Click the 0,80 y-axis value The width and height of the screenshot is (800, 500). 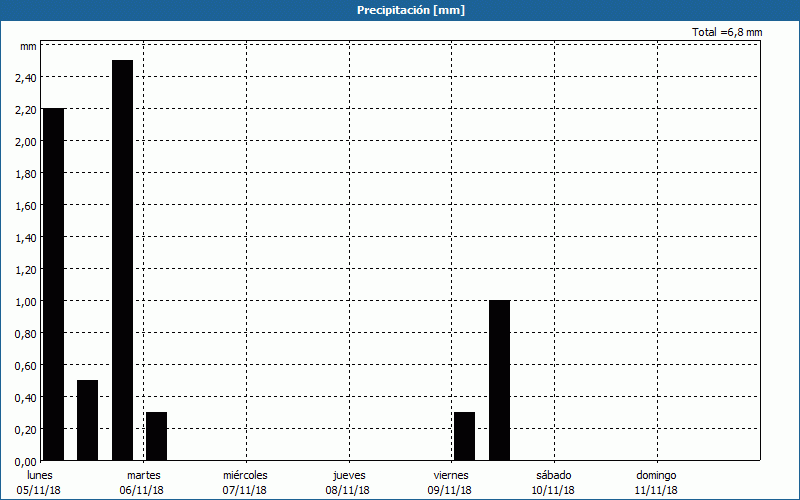coord(26,334)
